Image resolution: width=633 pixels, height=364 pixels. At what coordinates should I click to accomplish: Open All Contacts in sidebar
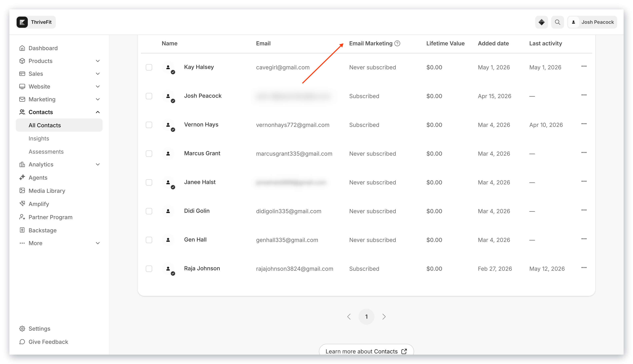(59, 125)
